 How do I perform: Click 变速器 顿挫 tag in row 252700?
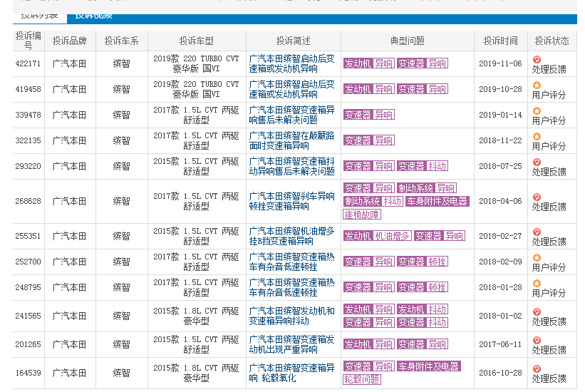tap(423, 262)
